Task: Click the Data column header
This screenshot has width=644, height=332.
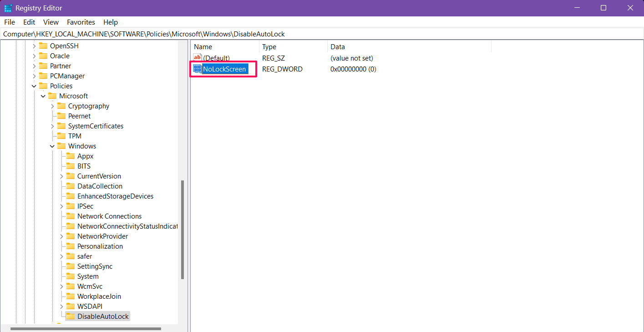Action: point(409,46)
